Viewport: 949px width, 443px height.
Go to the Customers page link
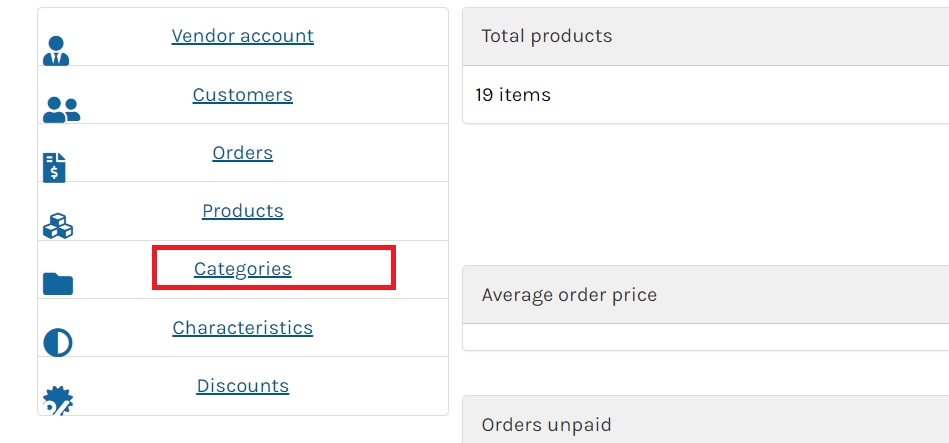click(x=243, y=94)
